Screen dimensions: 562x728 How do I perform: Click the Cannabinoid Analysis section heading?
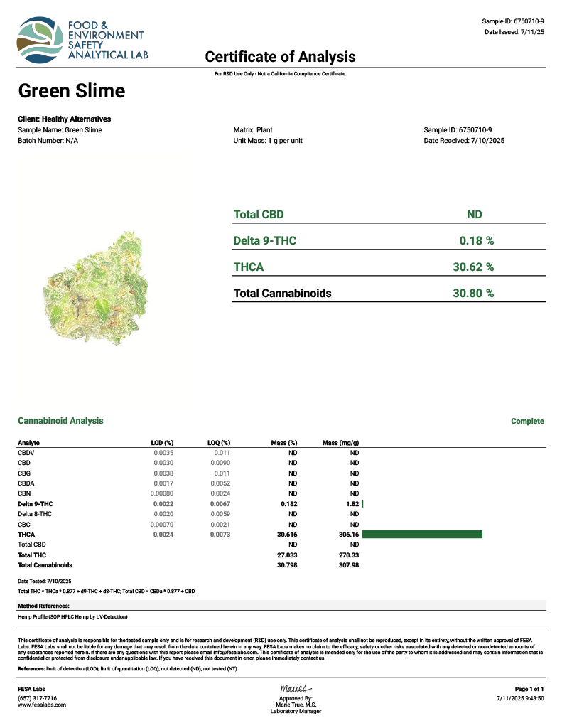click(60, 421)
